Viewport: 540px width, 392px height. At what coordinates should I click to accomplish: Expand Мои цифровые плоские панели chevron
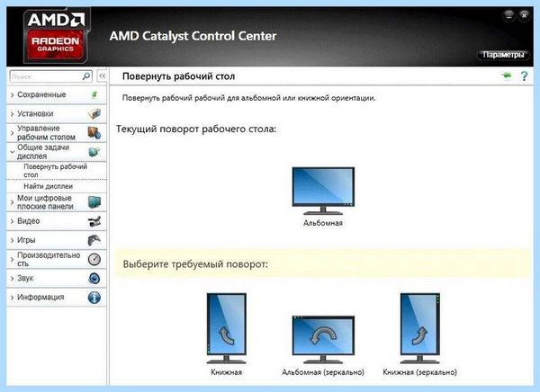[x=12, y=202]
